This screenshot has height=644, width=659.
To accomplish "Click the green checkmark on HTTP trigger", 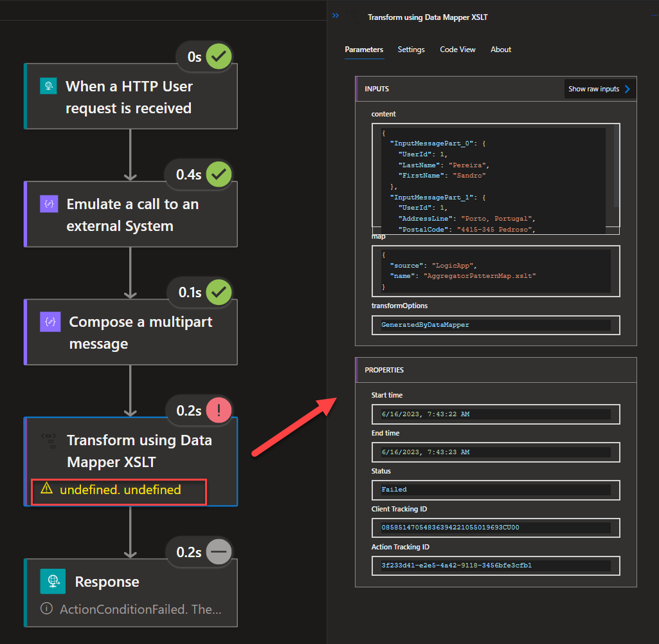I will click(219, 57).
